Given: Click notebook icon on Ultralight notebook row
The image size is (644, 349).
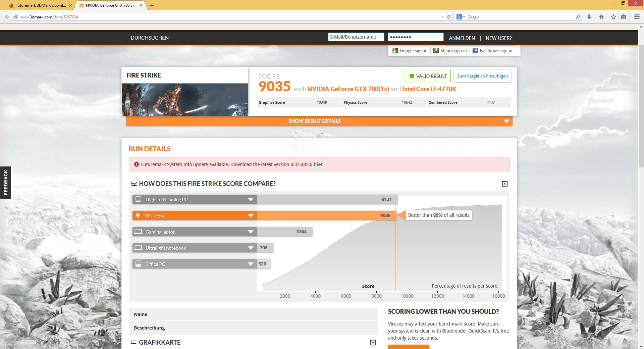Looking at the screenshot, I should [138, 248].
